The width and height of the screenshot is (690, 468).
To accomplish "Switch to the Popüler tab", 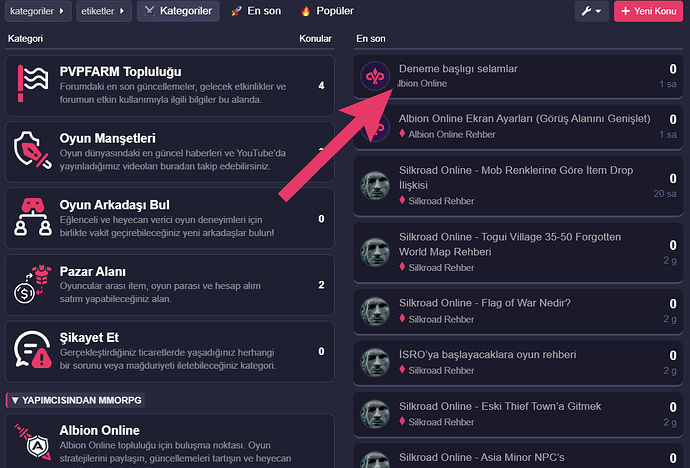I will (327, 11).
